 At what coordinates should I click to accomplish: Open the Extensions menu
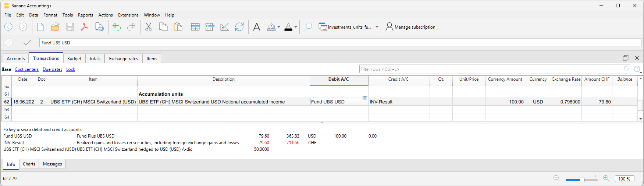pos(128,15)
